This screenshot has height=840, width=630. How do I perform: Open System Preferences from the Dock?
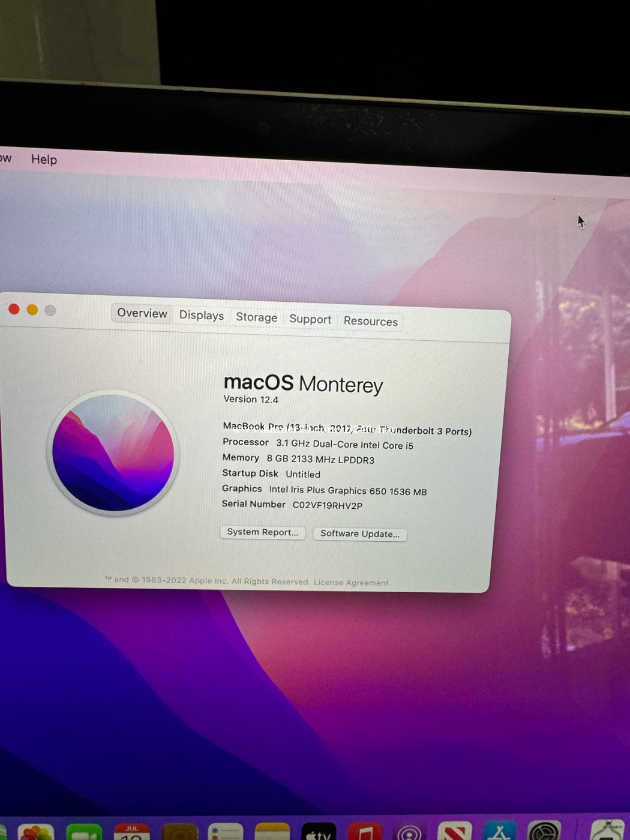[544, 831]
